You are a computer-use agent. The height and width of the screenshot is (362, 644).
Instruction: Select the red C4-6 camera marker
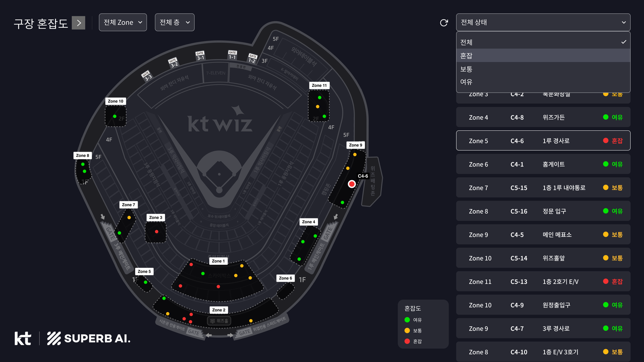pyautogui.click(x=352, y=184)
